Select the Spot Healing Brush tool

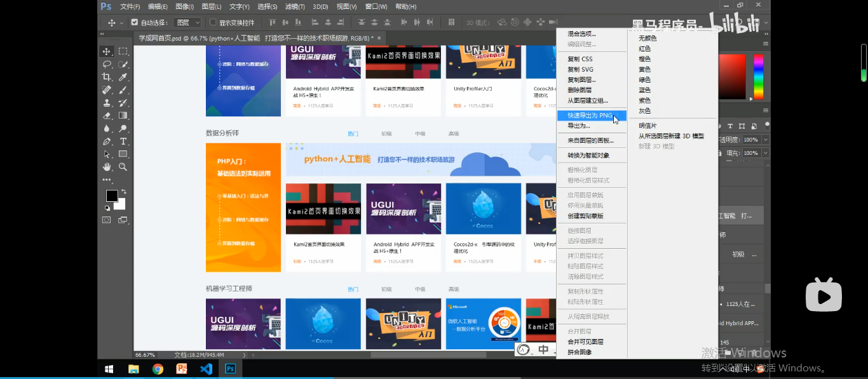pyautogui.click(x=107, y=90)
